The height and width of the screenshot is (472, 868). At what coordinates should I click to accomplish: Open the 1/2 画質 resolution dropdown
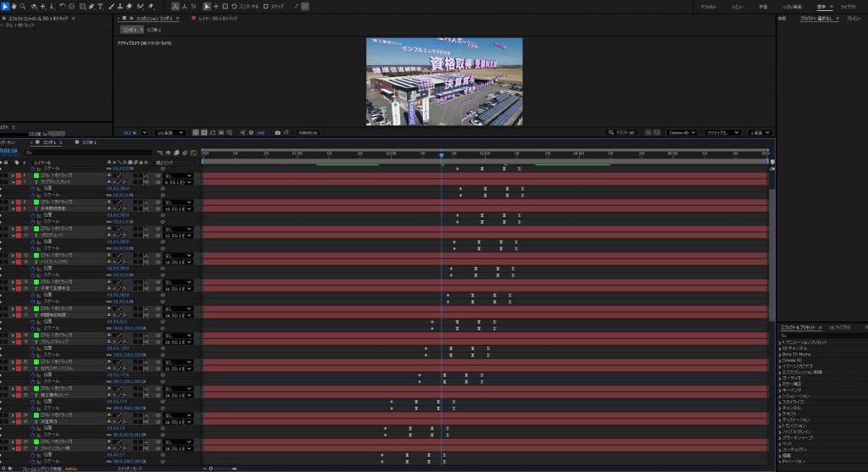170,132
